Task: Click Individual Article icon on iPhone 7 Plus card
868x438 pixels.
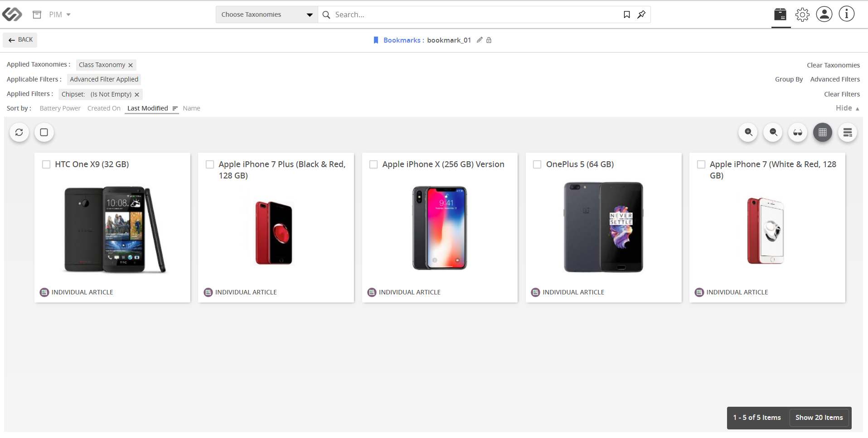Action: click(x=209, y=292)
